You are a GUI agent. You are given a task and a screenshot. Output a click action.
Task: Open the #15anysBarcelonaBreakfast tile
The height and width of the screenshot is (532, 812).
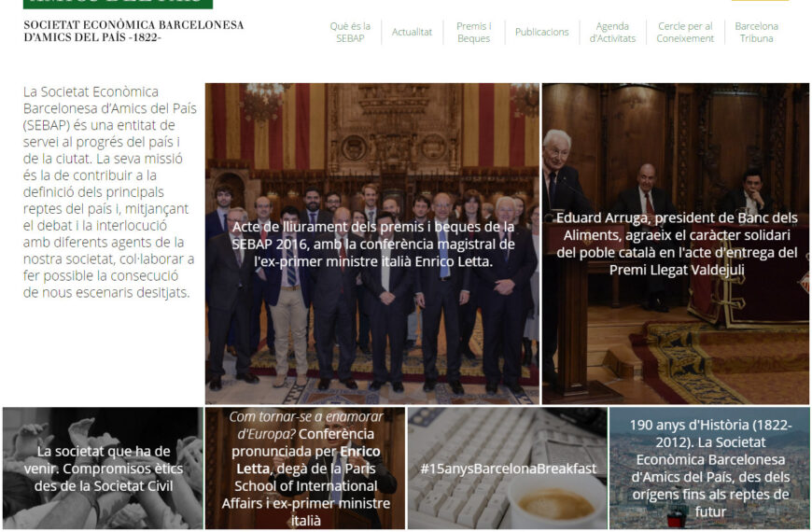click(508, 469)
